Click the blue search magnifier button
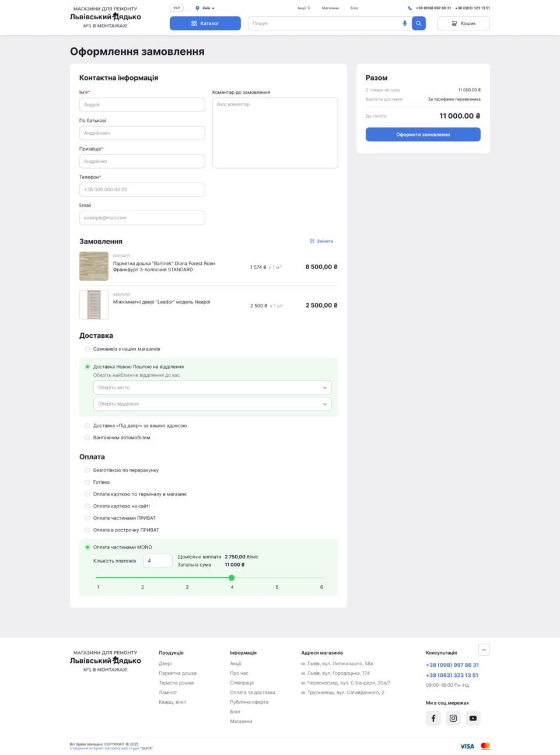Image resolution: width=560 pixels, height=755 pixels. [x=418, y=23]
